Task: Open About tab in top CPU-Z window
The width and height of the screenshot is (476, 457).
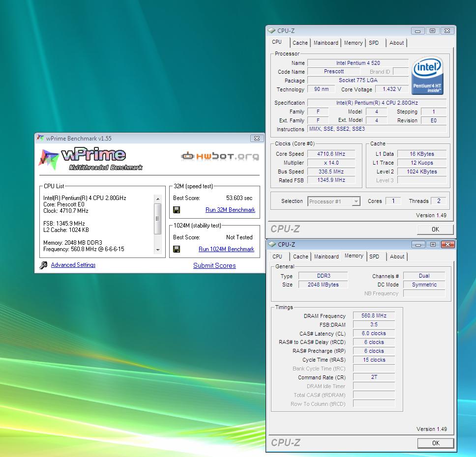Action: pos(396,43)
